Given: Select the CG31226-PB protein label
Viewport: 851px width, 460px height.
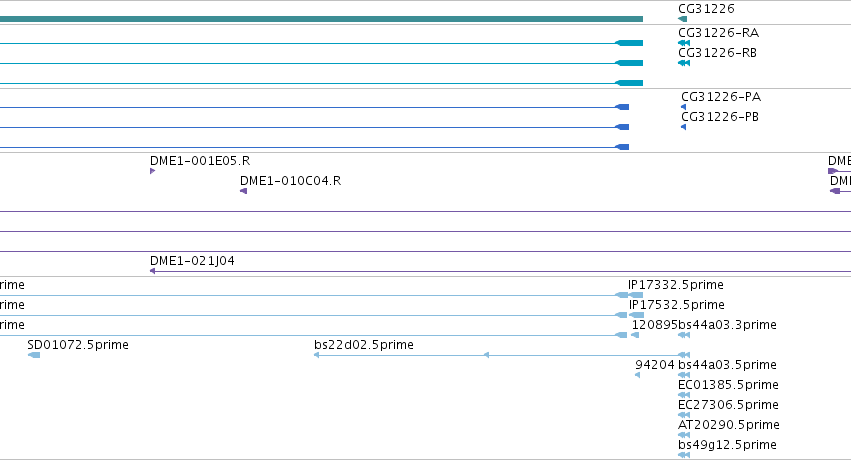Looking at the screenshot, I should click(x=720, y=117).
